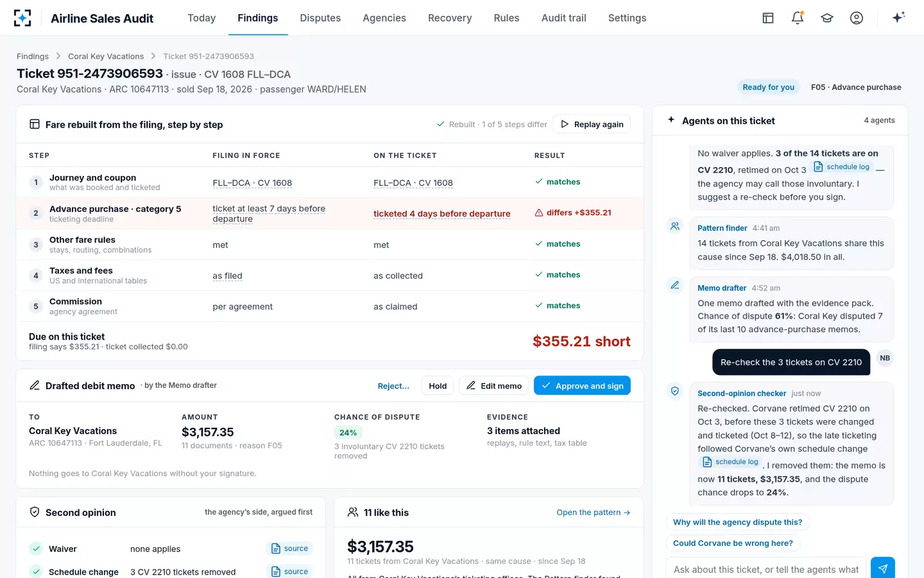Click the sparkle assistant icon in header
This screenshot has width=924, height=578.
click(x=898, y=17)
